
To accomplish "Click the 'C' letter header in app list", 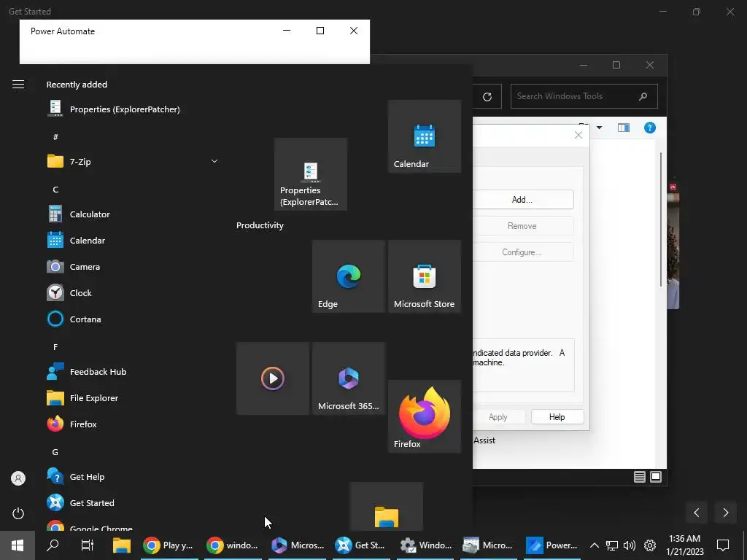I will (55, 190).
